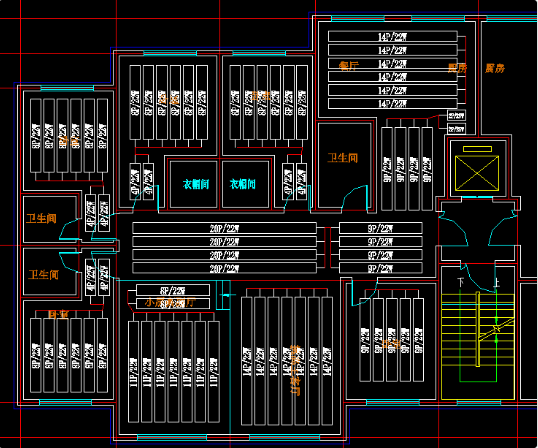This screenshot has height=448, width=538.
Task: Click the cyan valve symbol beside the horizontal 8P/22W radiator
Action: click(x=226, y=295)
